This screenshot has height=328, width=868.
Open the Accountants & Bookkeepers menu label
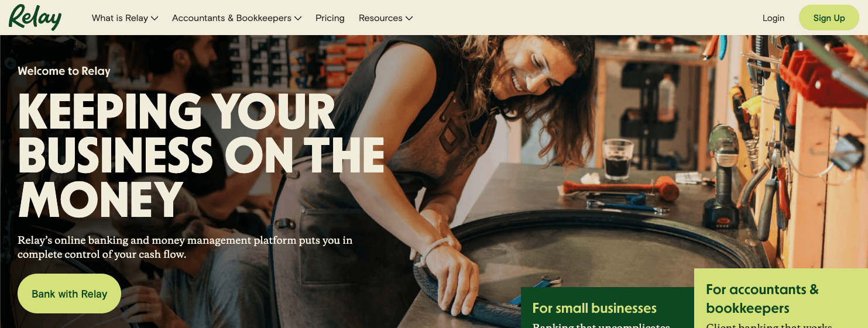232,18
